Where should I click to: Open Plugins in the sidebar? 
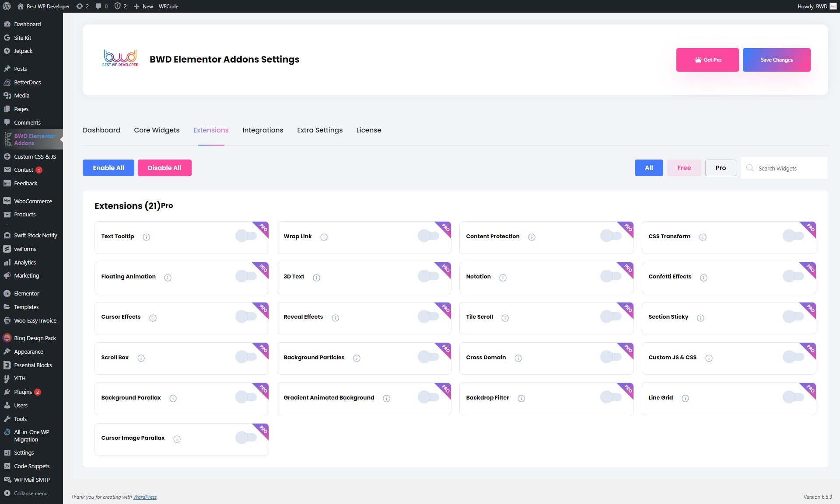point(23,392)
